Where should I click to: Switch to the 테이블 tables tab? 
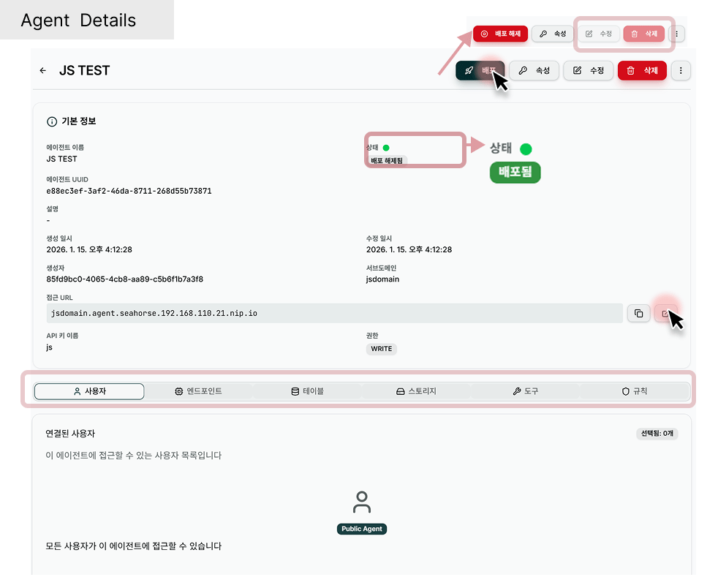point(307,391)
